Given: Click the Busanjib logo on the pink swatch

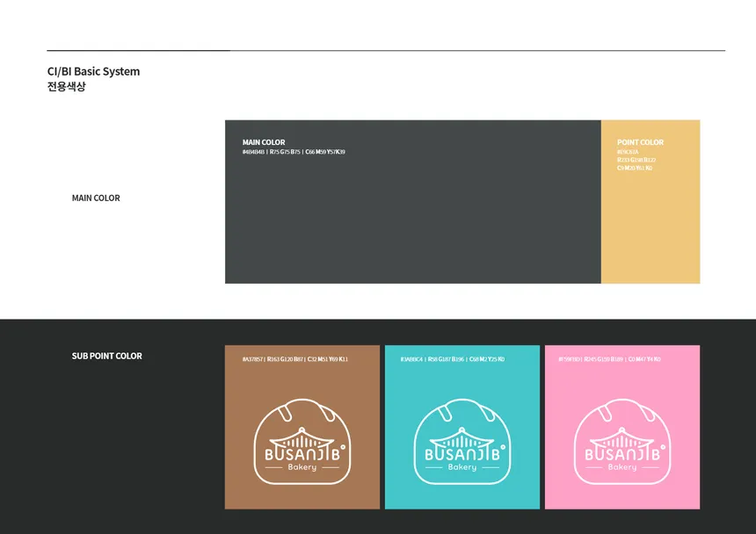Looking at the screenshot, I should tap(622, 442).
